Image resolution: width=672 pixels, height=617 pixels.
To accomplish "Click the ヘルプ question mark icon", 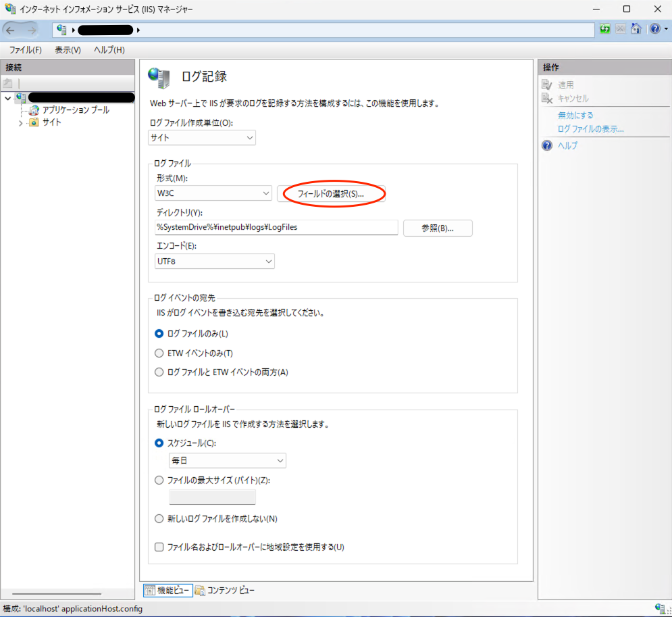I will [x=547, y=145].
